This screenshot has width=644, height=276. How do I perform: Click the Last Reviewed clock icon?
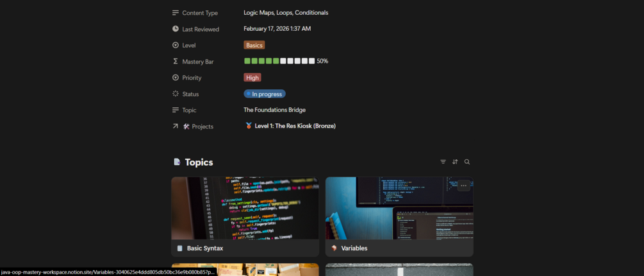click(x=176, y=29)
